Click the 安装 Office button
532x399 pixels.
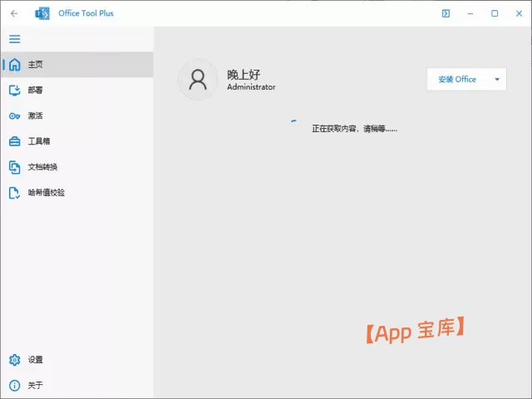(457, 80)
